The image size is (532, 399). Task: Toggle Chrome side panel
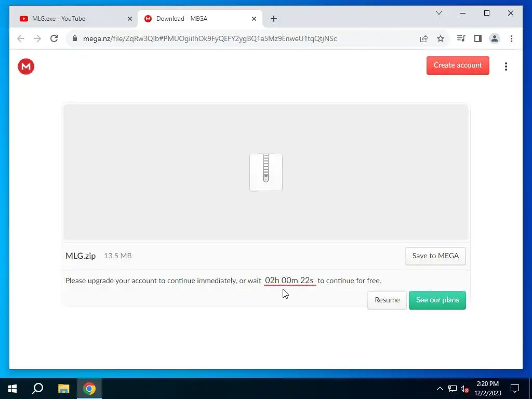point(478,38)
